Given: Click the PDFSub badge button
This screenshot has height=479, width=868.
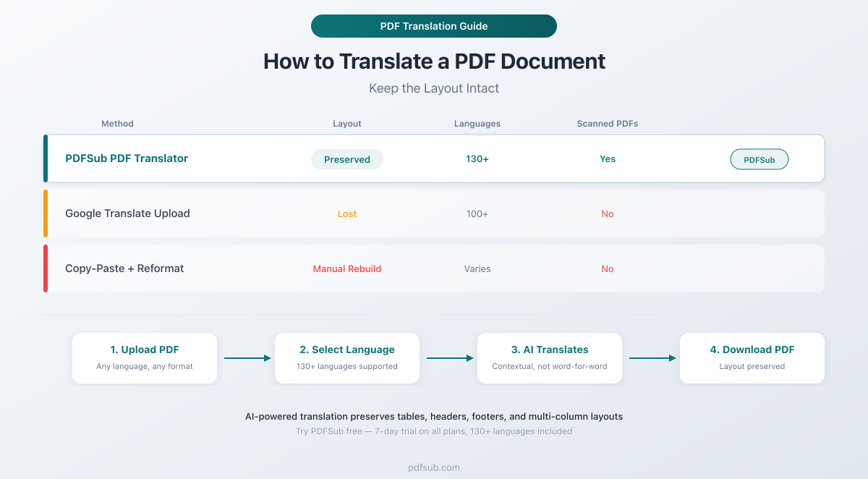Looking at the screenshot, I should pyautogui.click(x=759, y=160).
